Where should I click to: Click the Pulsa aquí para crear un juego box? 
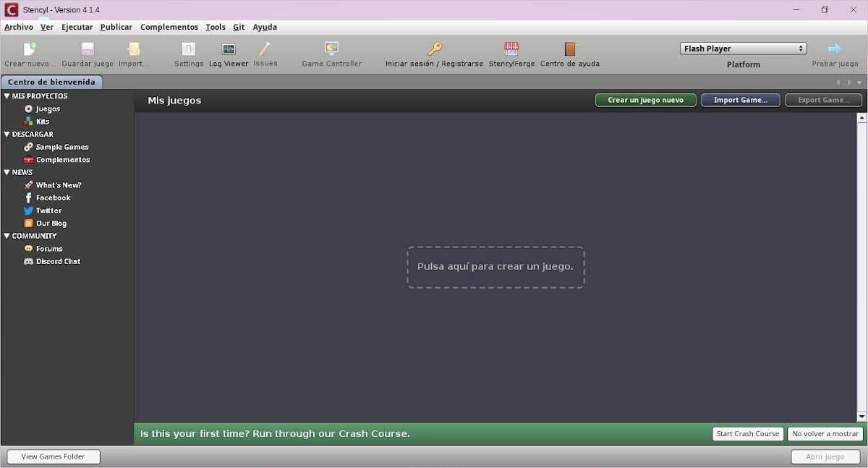495,267
